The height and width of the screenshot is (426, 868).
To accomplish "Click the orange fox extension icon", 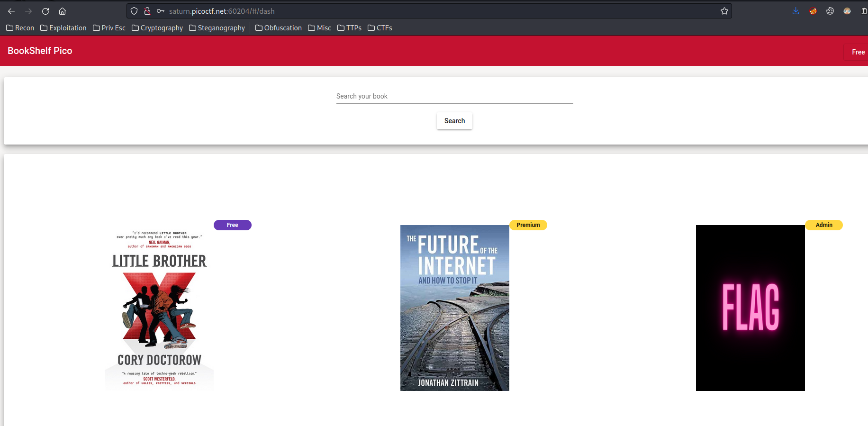I will tap(813, 11).
